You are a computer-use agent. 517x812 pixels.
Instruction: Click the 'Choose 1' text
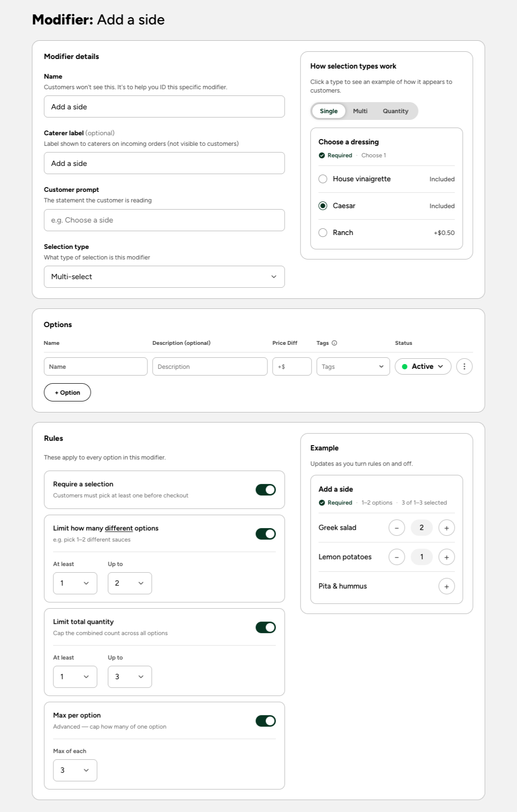coord(373,155)
